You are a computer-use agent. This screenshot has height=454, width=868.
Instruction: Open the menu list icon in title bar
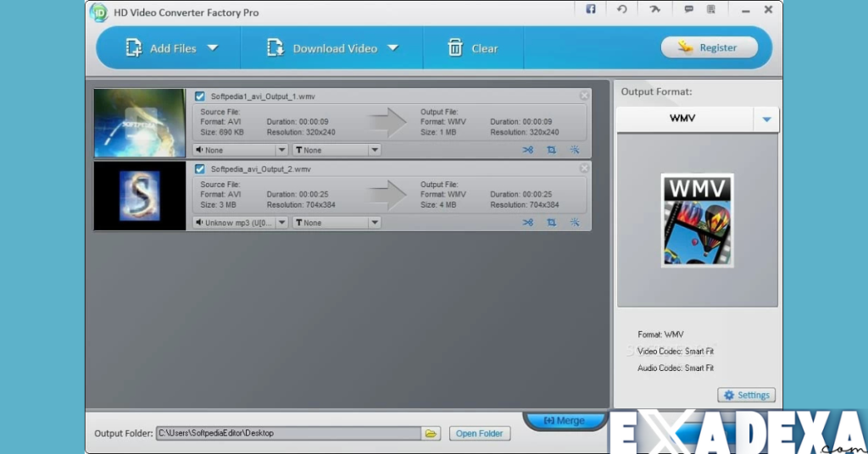point(711,9)
